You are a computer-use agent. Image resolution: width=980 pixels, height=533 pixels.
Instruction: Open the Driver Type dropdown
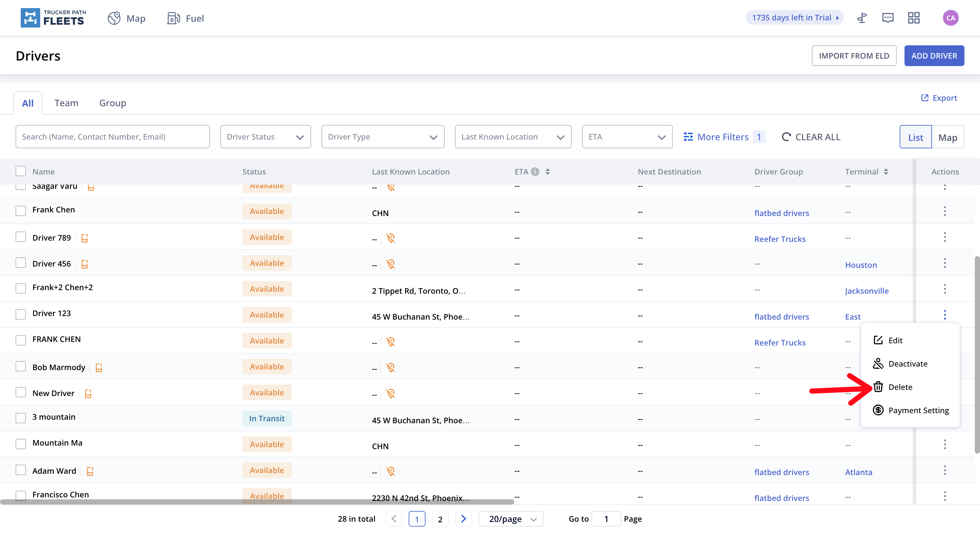click(x=382, y=137)
